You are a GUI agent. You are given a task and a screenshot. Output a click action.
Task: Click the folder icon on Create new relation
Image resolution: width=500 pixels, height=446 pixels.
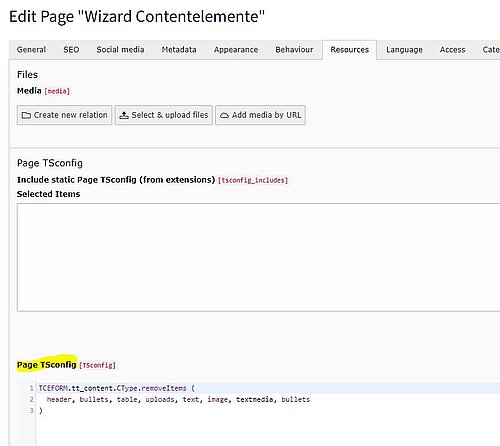click(x=26, y=115)
